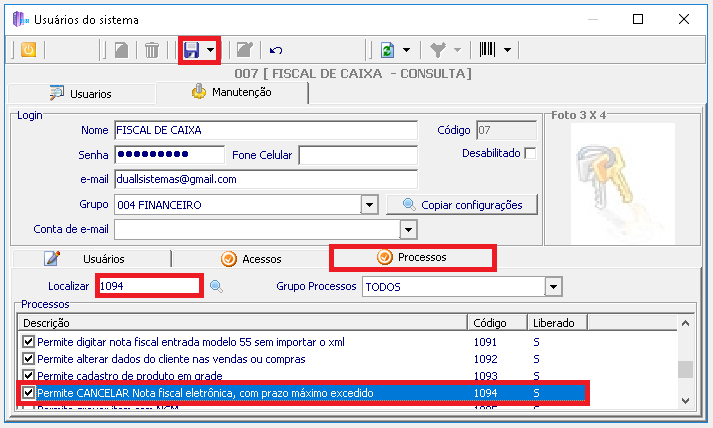Viewport: 713px width, 428px height.
Task: Click the save floppy disk icon
Action: coord(191,49)
